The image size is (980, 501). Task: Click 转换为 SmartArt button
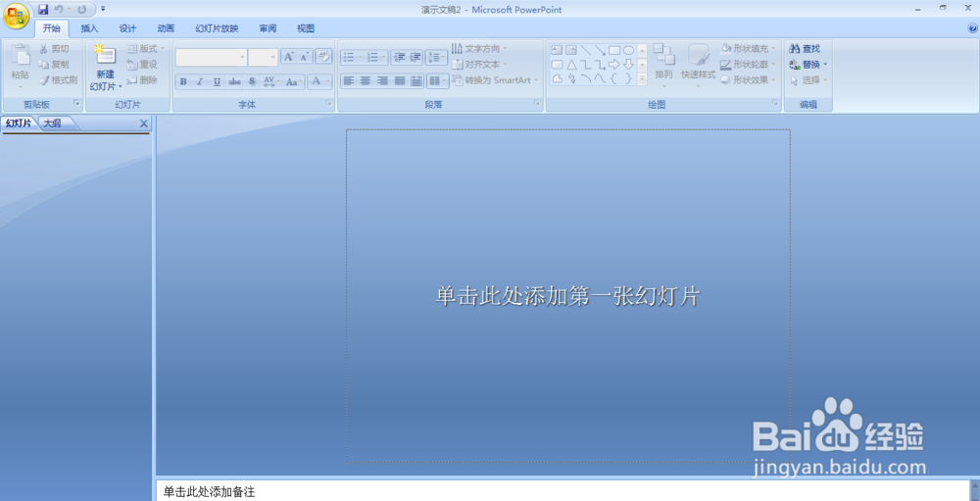(495, 80)
